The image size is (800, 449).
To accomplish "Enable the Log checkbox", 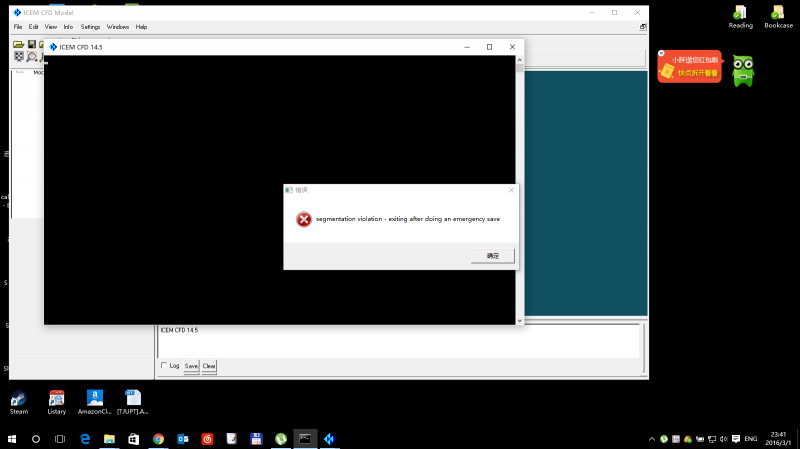I will coord(164,365).
